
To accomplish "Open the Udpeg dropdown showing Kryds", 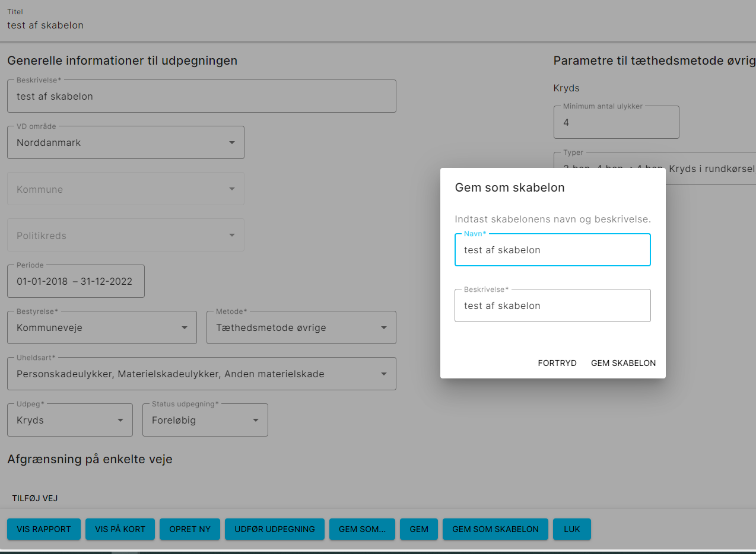I will coord(69,420).
